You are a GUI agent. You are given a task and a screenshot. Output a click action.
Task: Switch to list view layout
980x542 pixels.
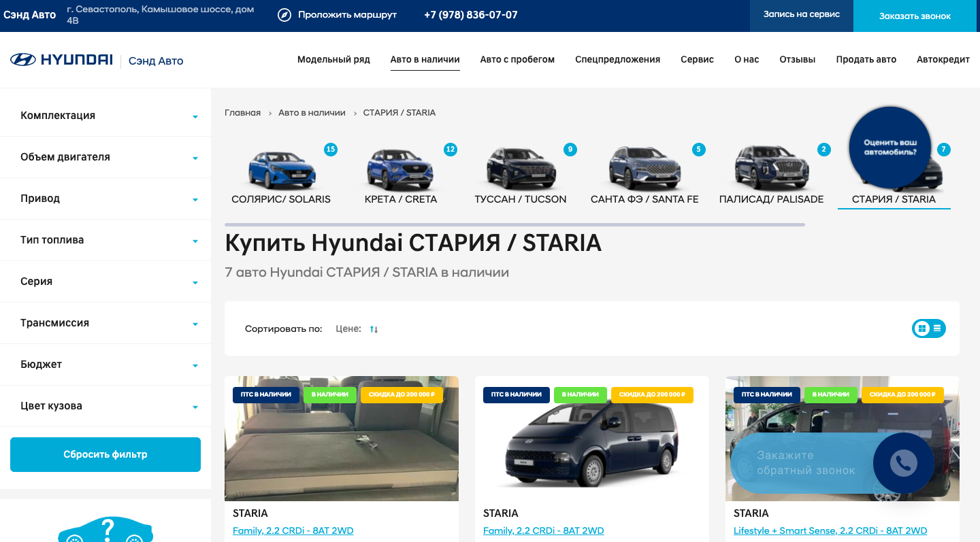pos(937,328)
